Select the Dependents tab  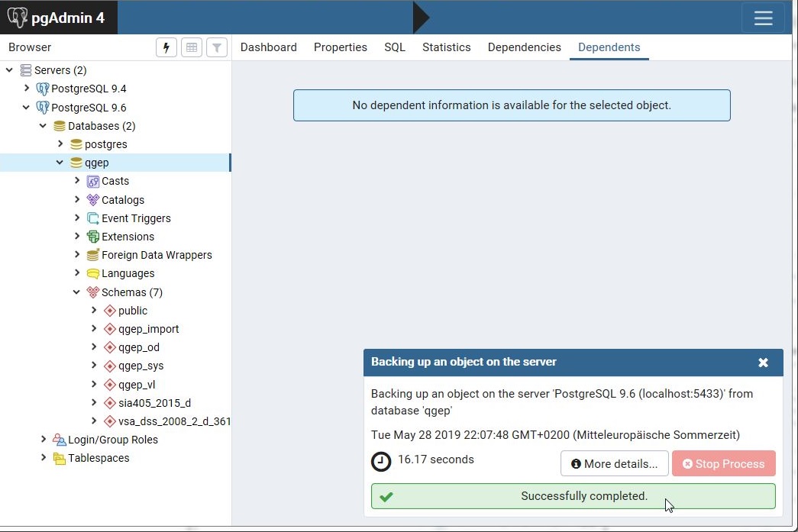[x=609, y=47]
